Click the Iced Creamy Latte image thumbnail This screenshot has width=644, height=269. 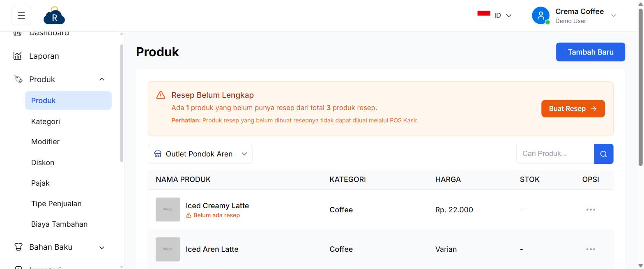coord(168,209)
